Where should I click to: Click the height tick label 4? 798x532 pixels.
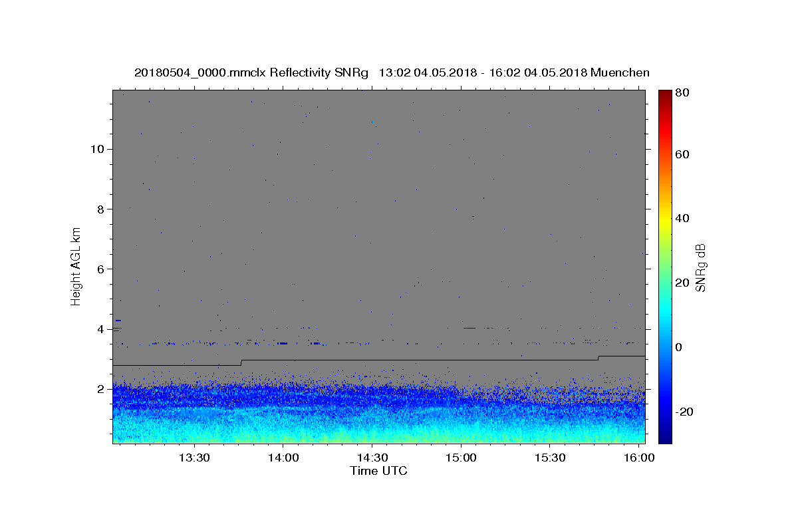[x=101, y=329]
